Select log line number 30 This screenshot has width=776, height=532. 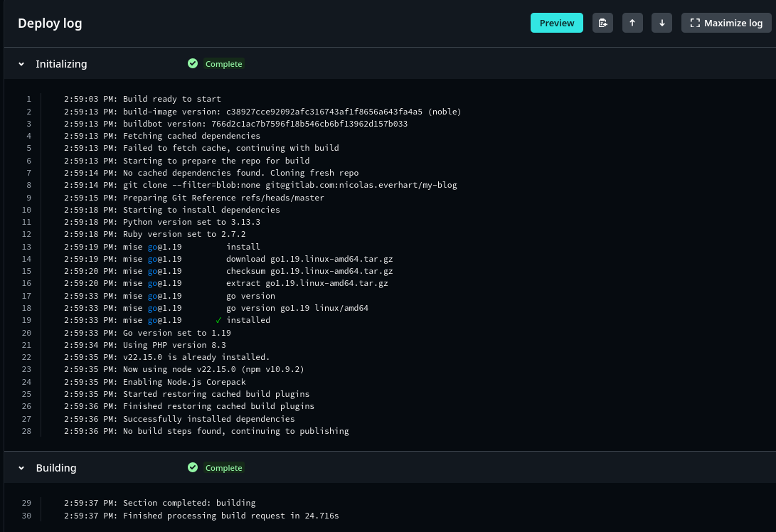(x=27, y=516)
